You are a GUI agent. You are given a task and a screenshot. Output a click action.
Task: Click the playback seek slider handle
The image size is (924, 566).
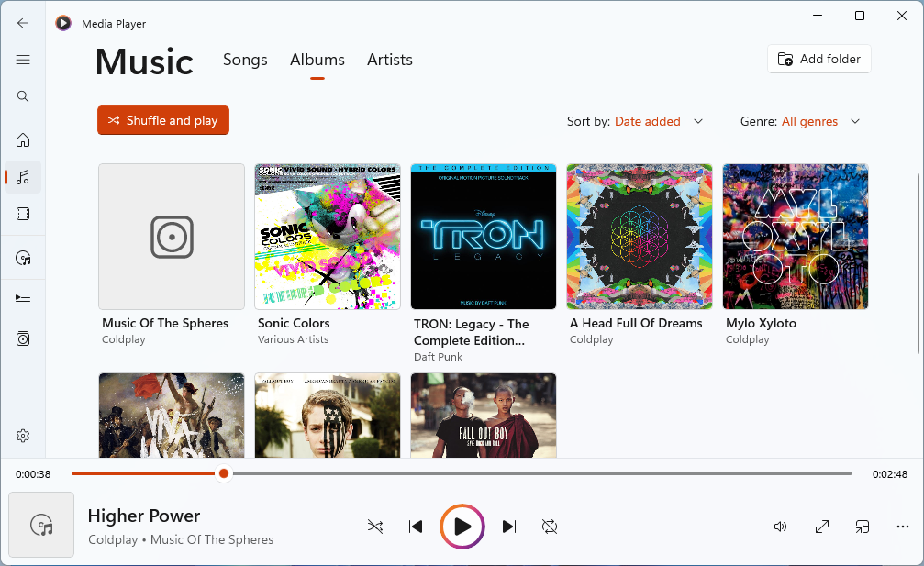coord(223,473)
